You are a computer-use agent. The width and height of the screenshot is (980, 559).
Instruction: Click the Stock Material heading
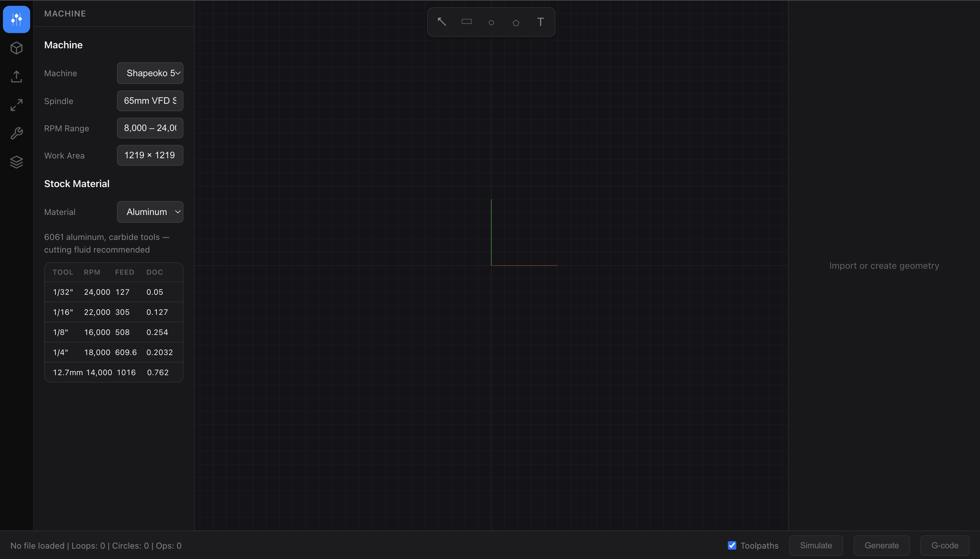(x=77, y=184)
